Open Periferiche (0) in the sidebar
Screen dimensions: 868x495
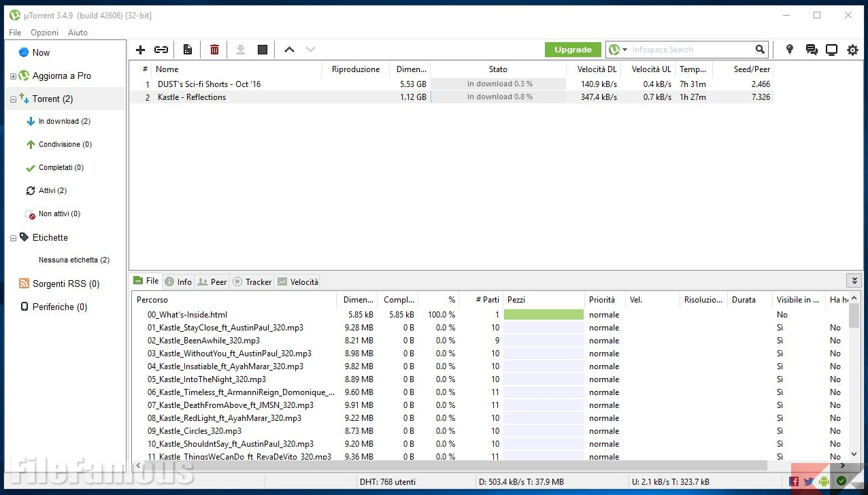click(x=60, y=307)
